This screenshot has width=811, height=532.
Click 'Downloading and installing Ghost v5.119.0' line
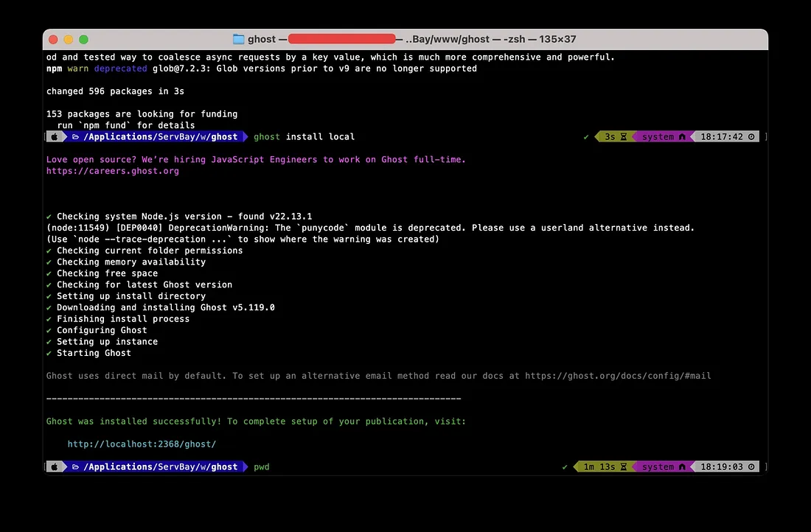click(165, 307)
